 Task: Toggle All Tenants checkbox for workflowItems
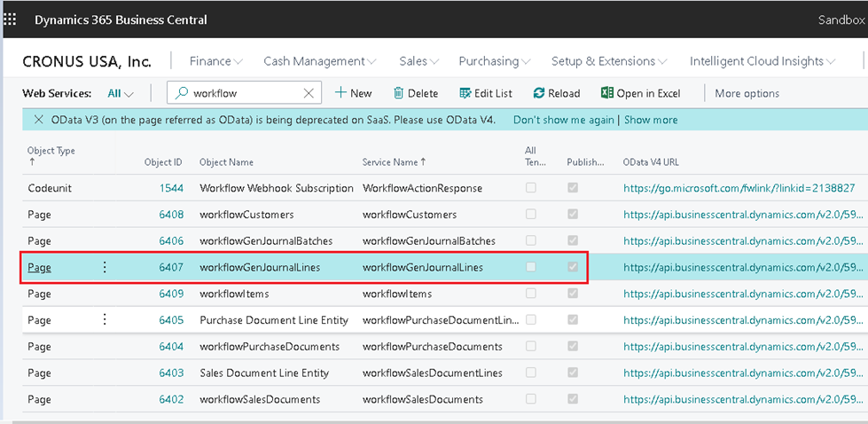[531, 293]
